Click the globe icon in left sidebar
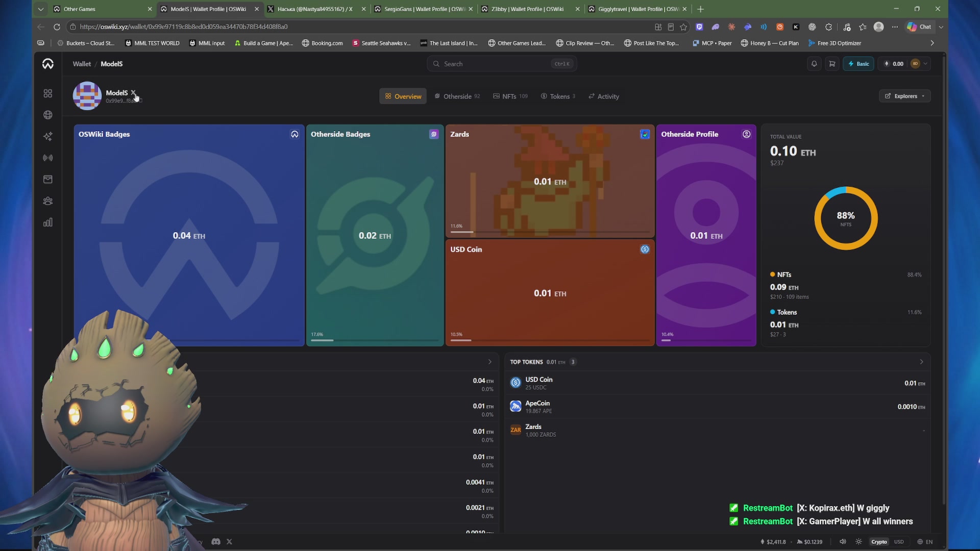The height and width of the screenshot is (551, 980). [48, 115]
